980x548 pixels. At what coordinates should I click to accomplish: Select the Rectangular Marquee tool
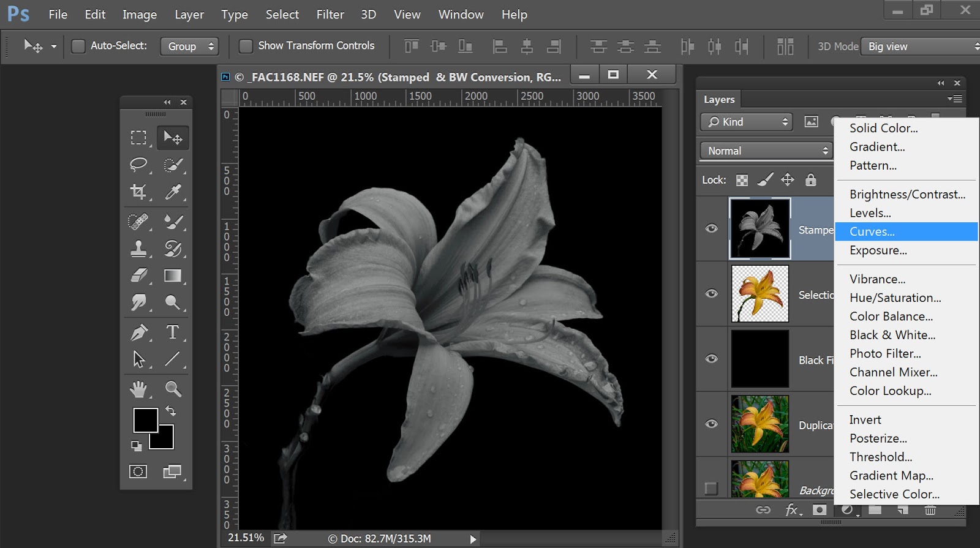pyautogui.click(x=138, y=138)
